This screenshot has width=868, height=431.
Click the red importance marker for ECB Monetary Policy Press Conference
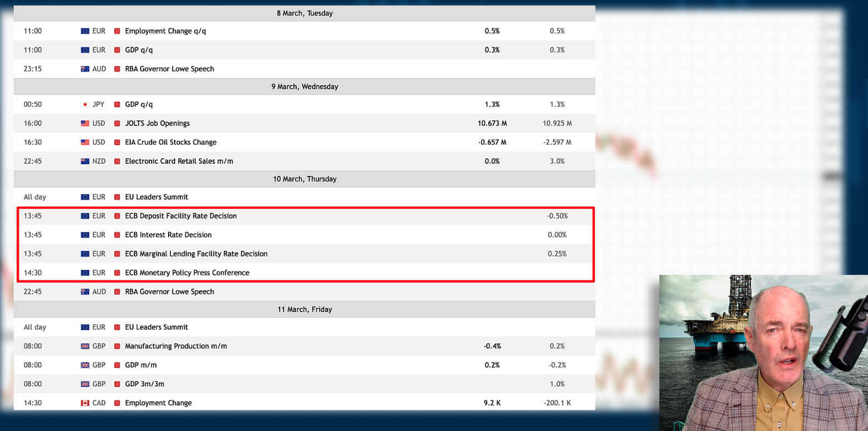[x=117, y=273]
